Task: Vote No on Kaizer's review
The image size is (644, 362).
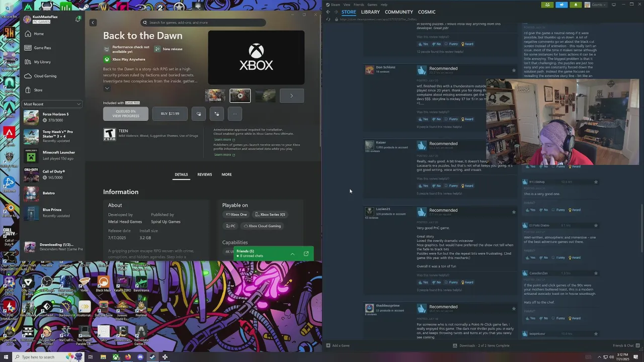Action: pos(436,186)
